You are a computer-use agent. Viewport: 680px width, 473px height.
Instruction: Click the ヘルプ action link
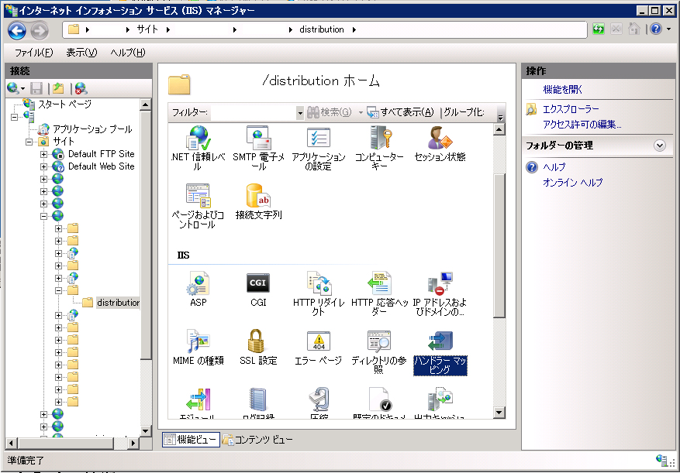(x=554, y=167)
